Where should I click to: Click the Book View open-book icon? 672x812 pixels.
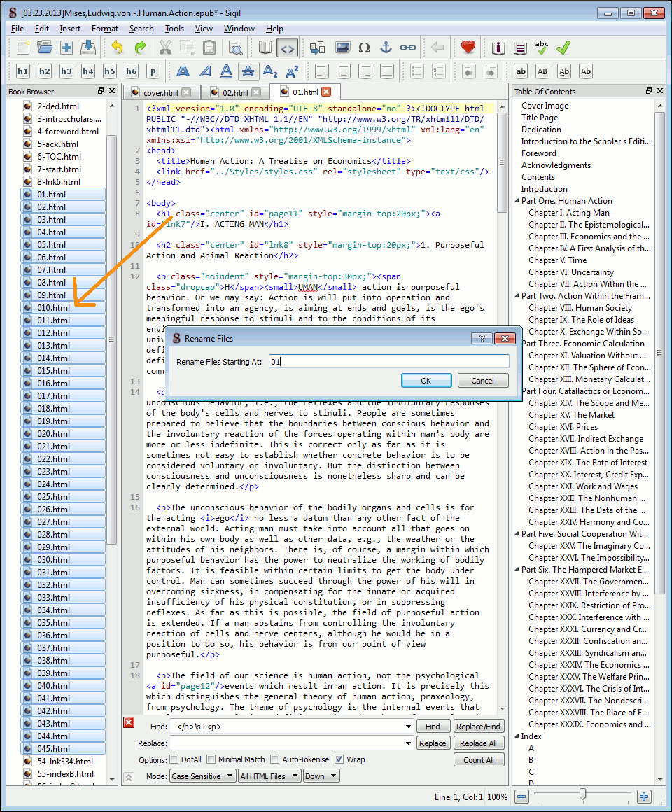[x=265, y=48]
